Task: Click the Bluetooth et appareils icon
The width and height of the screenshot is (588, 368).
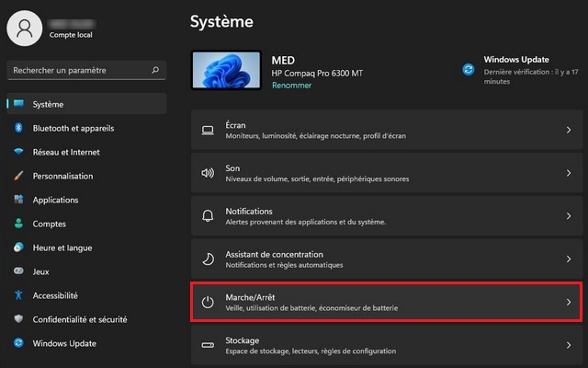Action: (x=17, y=128)
